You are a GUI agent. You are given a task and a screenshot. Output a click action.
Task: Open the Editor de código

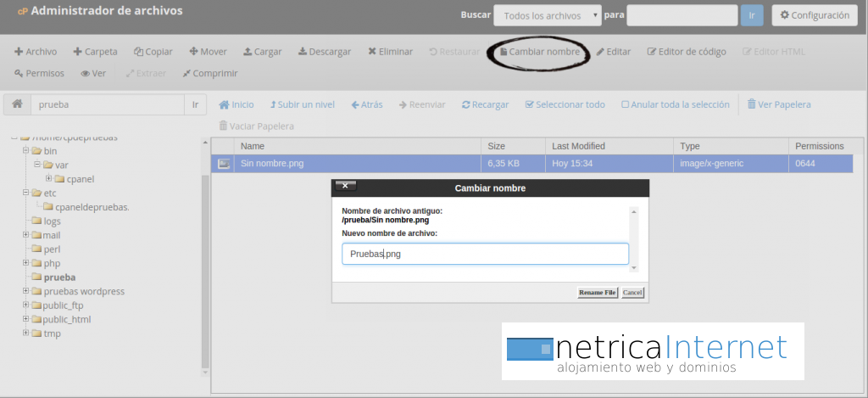click(x=687, y=52)
